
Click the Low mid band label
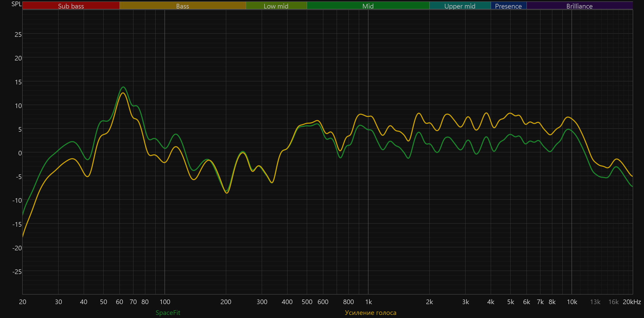[276, 6]
